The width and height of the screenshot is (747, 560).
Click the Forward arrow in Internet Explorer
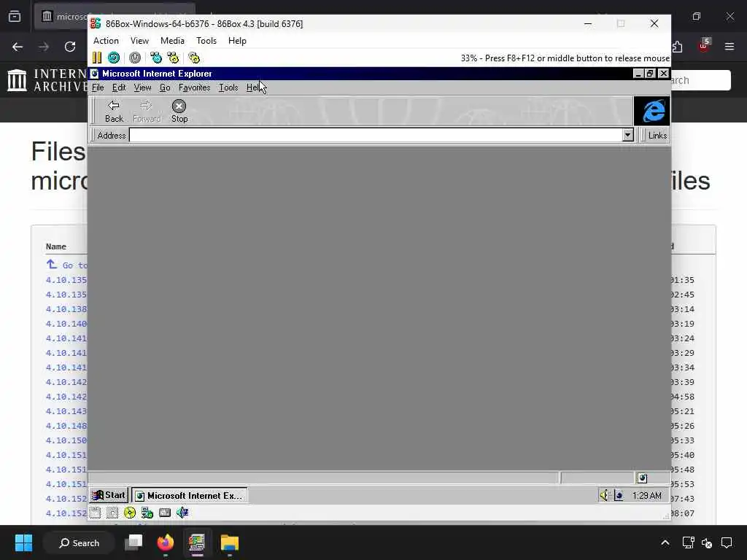pyautogui.click(x=147, y=112)
